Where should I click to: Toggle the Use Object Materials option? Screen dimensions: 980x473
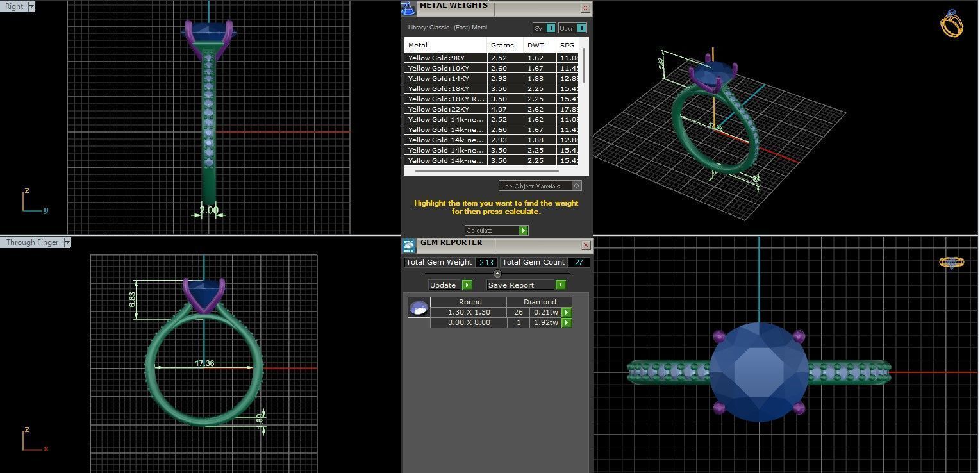(x=540, y=186)
